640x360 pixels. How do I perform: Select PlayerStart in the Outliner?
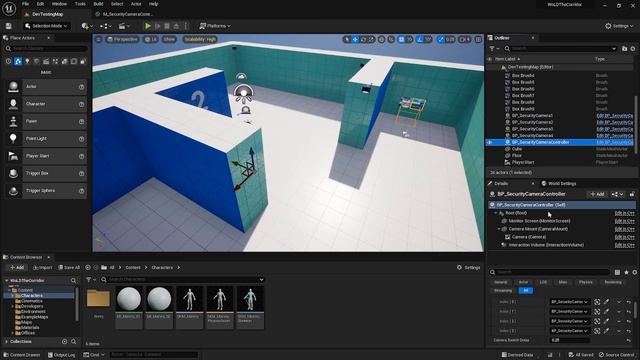[523, 162]
